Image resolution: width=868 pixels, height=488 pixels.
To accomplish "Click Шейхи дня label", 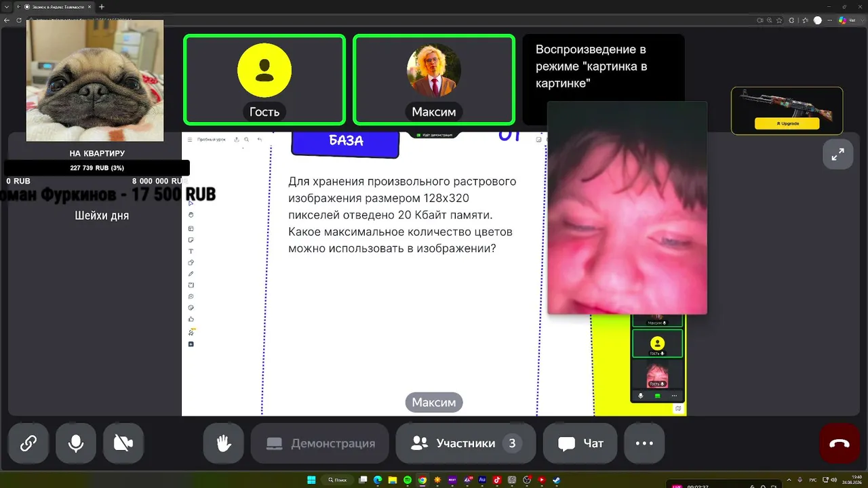I will point(102,216).
